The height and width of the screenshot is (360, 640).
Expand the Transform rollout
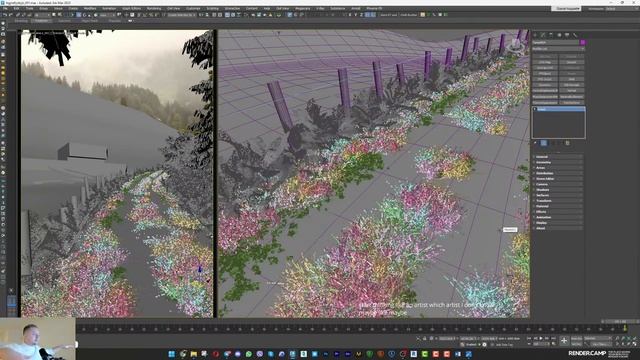point(558,201)
